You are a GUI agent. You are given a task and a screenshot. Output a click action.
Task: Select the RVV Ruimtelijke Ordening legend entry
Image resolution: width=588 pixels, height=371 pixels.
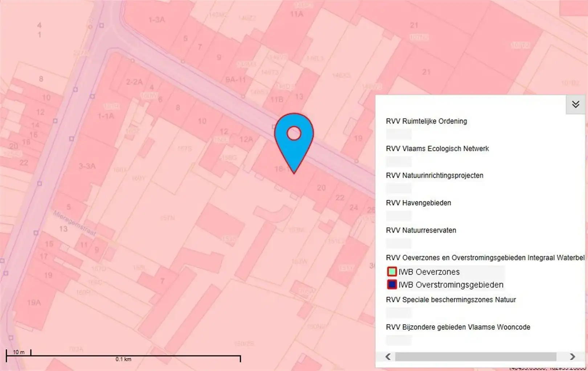(x=426, y=121)
